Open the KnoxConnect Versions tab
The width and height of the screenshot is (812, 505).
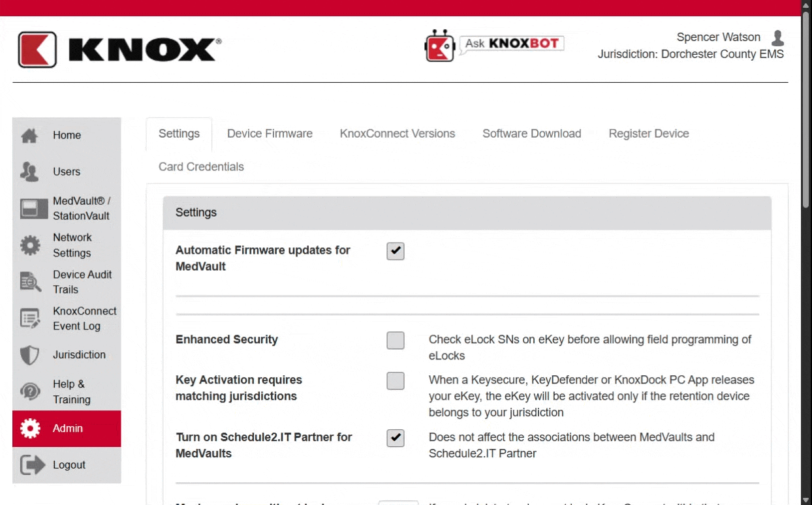tap(398, 134)
